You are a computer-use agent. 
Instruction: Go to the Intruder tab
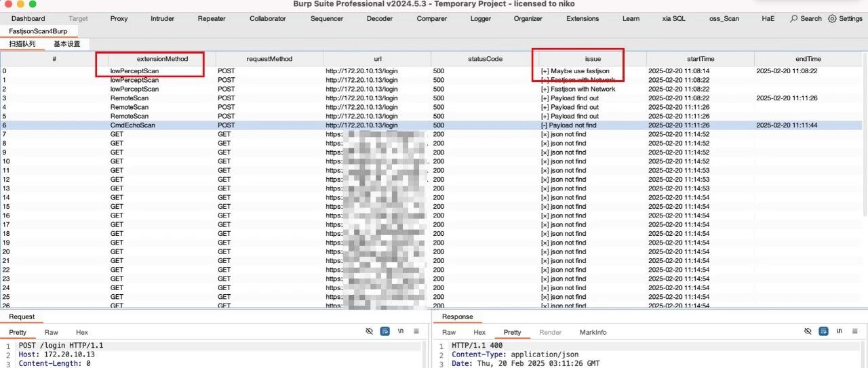[x=162, y=19]
